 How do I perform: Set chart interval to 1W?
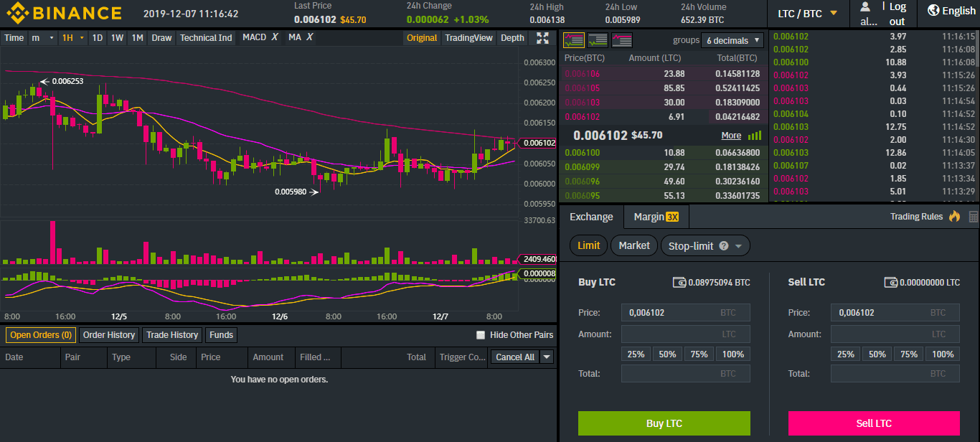point(118,38)
